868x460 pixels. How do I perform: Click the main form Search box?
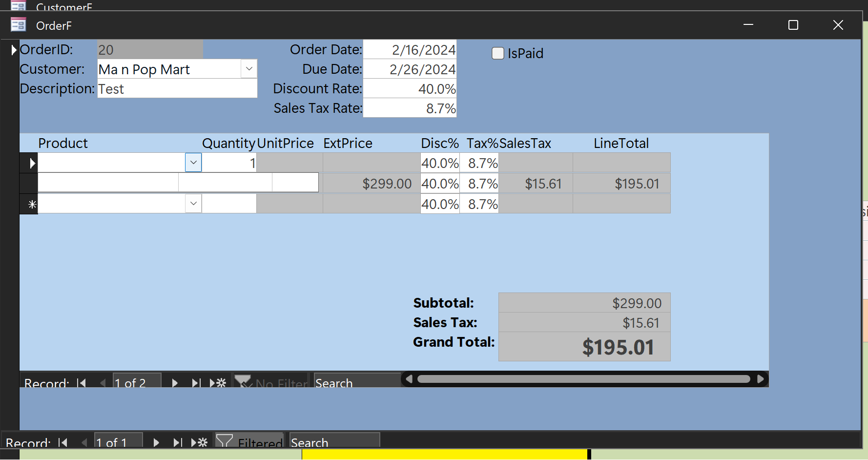[x=334, y=441]
